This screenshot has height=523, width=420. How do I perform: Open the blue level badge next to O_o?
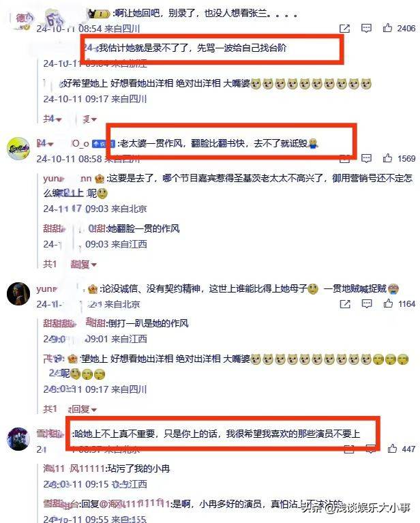coord(104,144)
